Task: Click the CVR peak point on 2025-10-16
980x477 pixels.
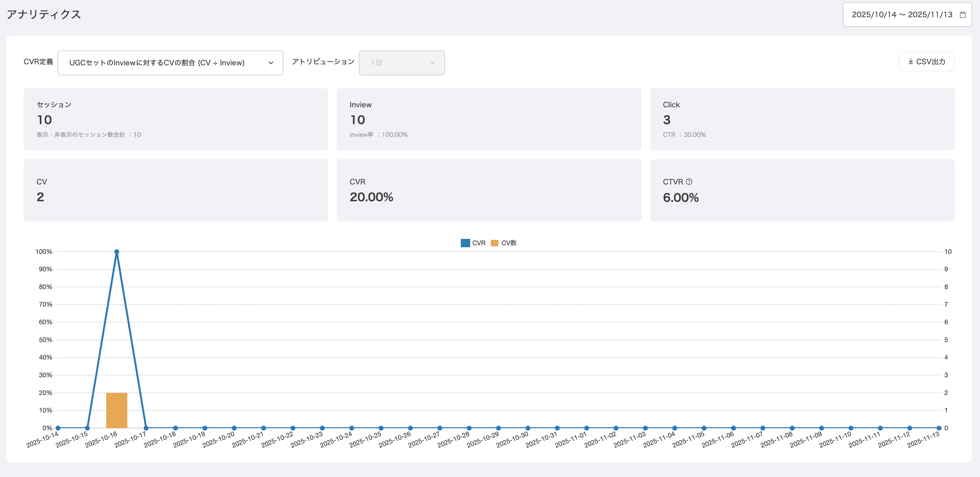Action: [x=117, y=252]
